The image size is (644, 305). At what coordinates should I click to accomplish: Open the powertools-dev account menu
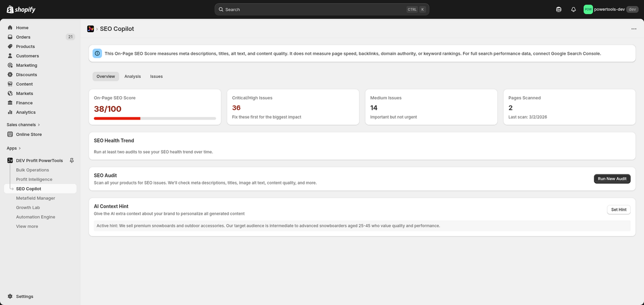610,9
